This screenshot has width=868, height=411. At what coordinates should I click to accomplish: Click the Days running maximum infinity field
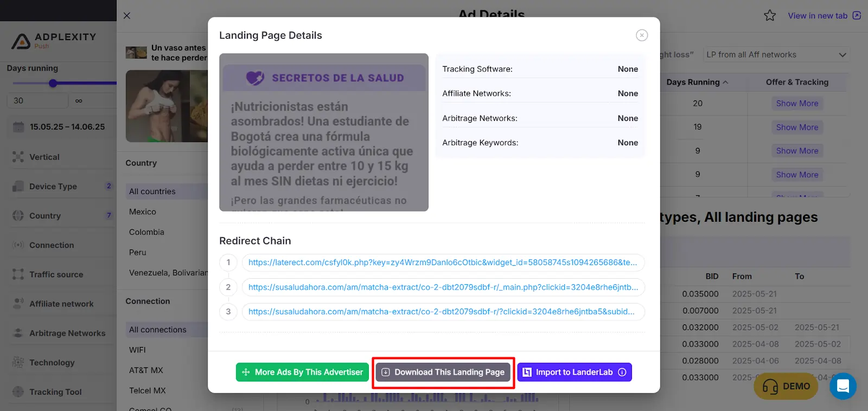[93, 100]
